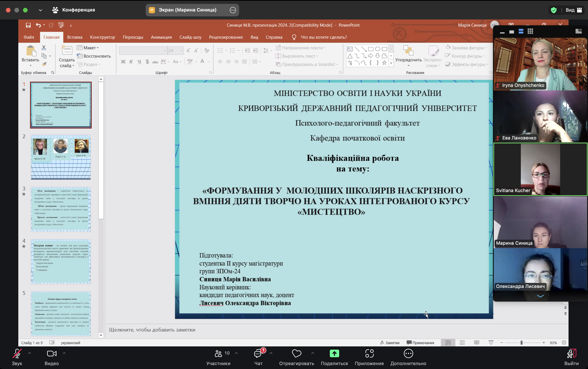
Task: Select the rectangle shape in the shapes gallery
Action: 371,49
